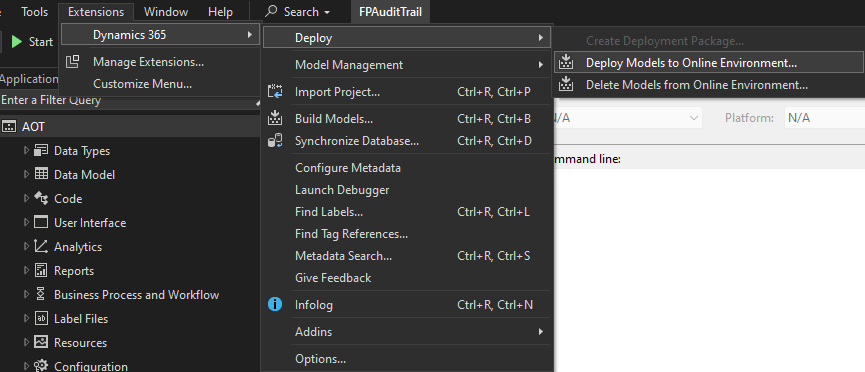
Task: Click the User Interface node icon
Action: click(41, 222)
